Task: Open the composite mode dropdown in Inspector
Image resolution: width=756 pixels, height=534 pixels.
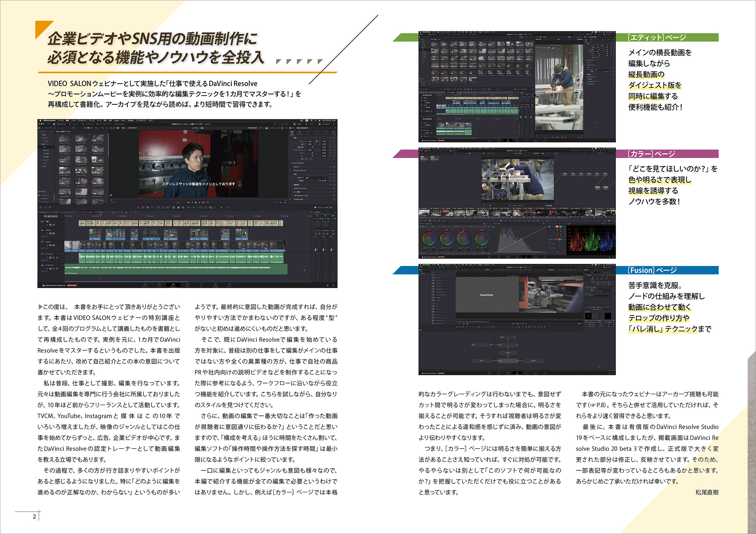Action: 315,177
